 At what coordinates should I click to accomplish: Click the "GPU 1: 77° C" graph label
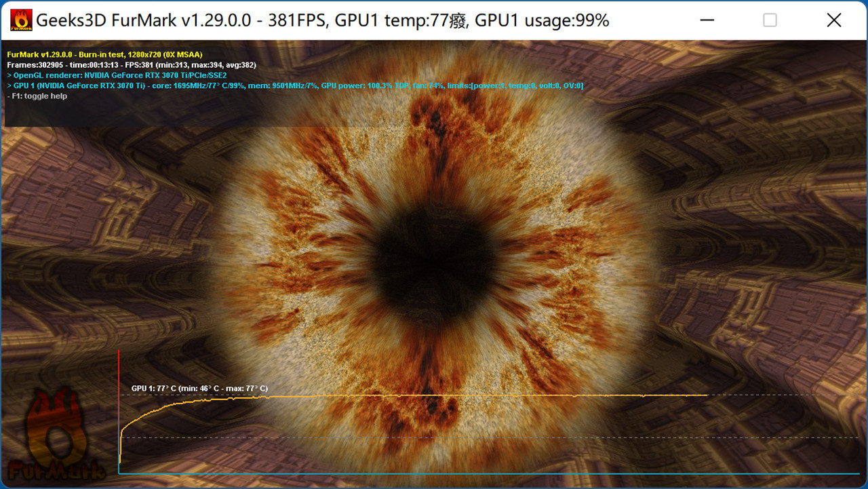click(199, 389)
